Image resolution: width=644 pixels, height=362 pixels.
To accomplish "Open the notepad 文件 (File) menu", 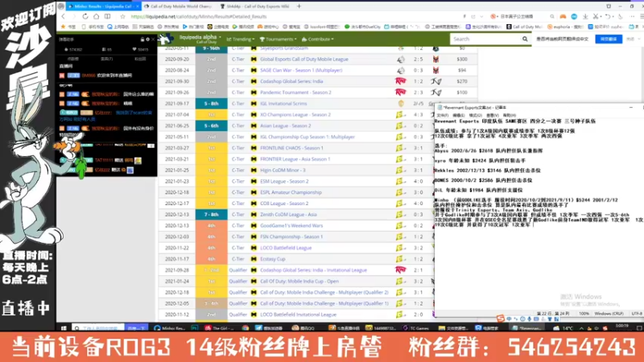I will [442, 115].
